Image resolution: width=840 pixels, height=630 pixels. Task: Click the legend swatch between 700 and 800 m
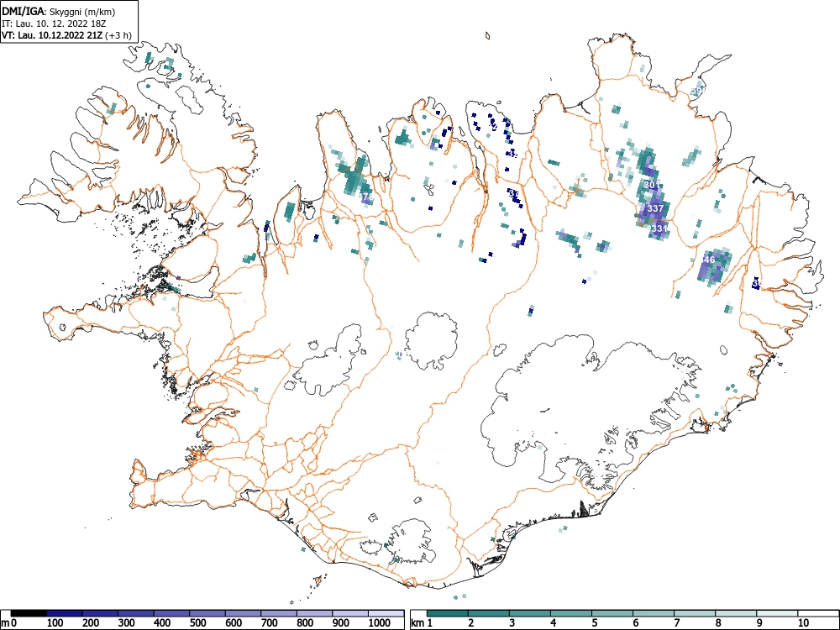279,613
